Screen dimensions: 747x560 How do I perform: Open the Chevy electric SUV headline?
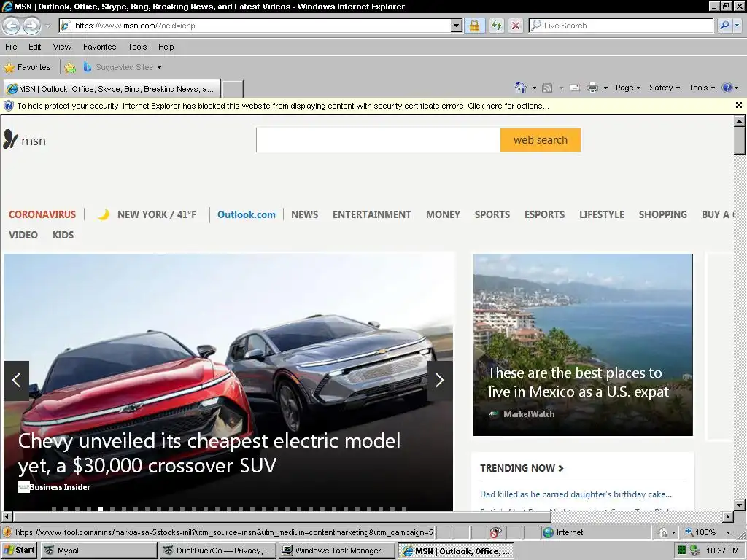coord(209,453)
